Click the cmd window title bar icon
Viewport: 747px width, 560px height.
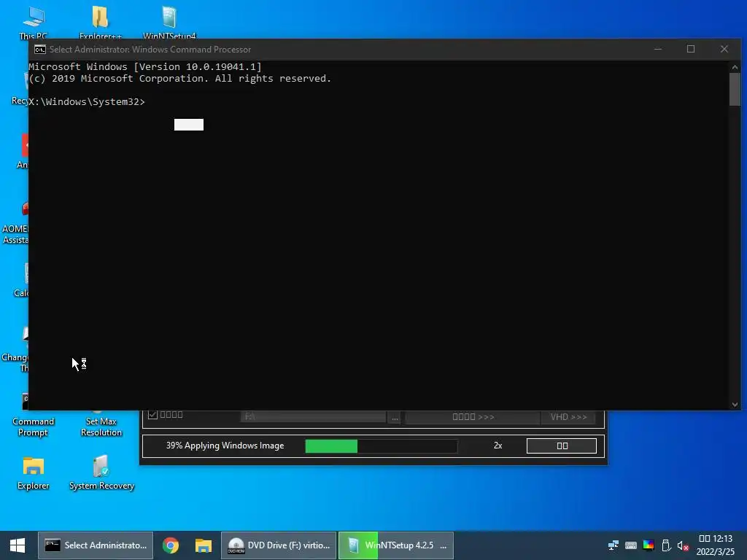[x=40, y=50]
